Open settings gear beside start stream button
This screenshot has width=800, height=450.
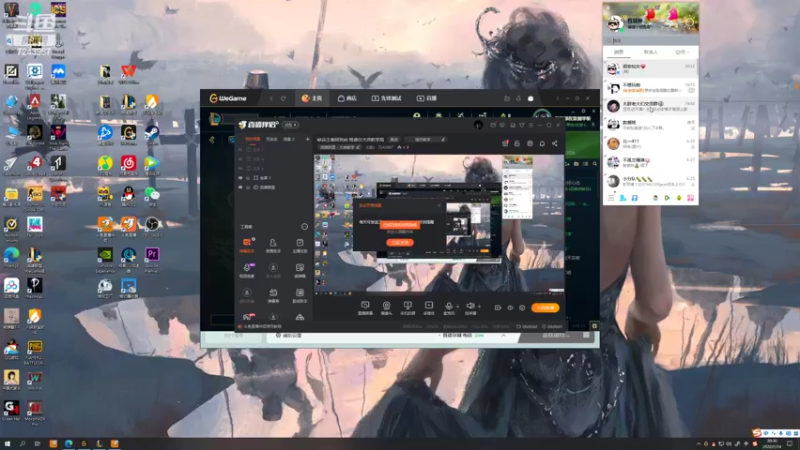522,308
